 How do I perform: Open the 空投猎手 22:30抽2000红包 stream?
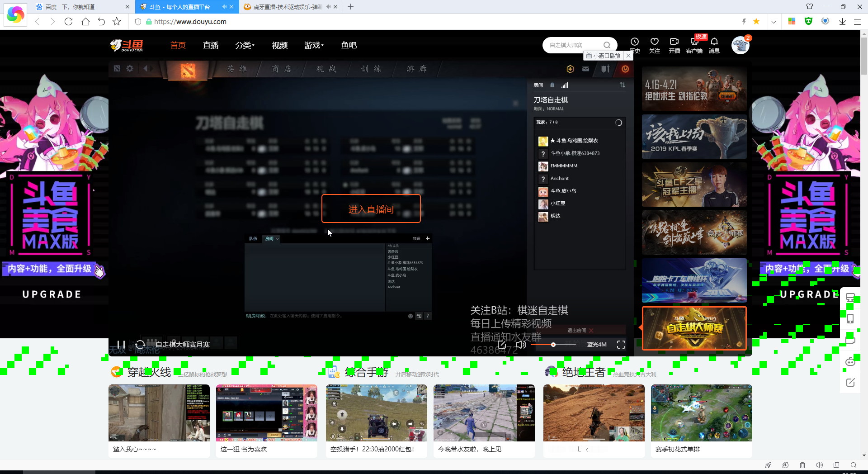377,421
